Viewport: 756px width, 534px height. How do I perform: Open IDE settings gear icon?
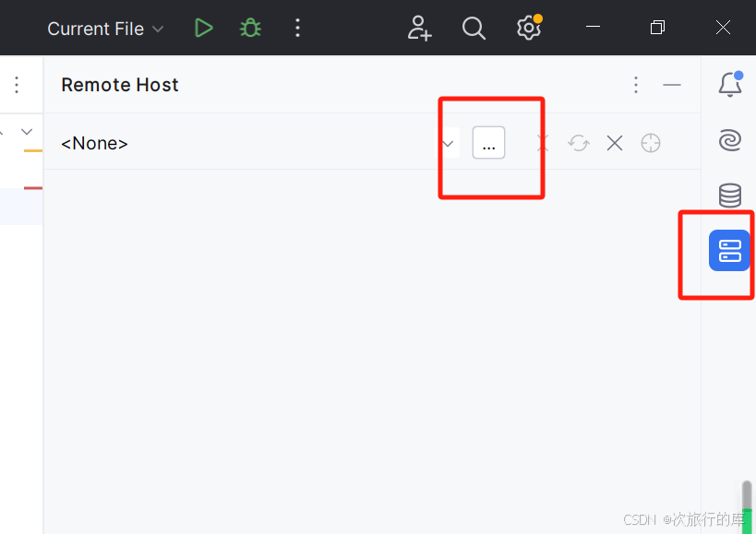coord(530,28)
